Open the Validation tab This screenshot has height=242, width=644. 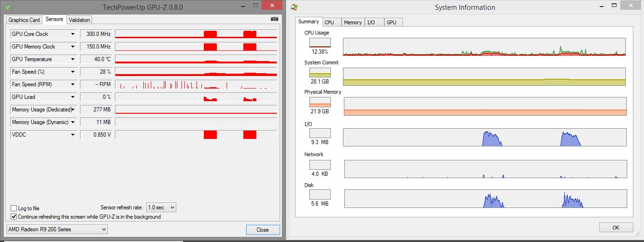pyautogui.click(x=79, y=20)
